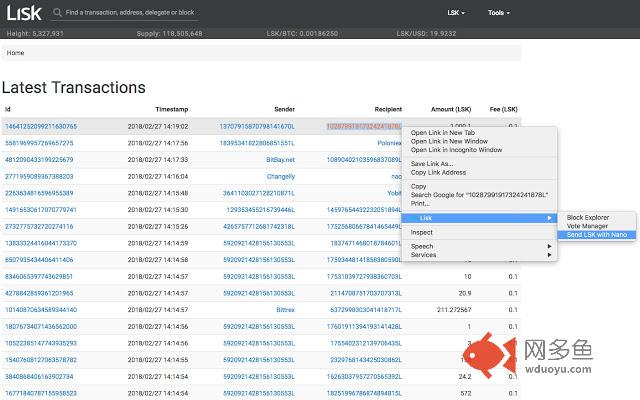Screen dimensions: 640x400
Task: Choose Vote Manager from Lisk submenu
Action: tap(587, 226)
